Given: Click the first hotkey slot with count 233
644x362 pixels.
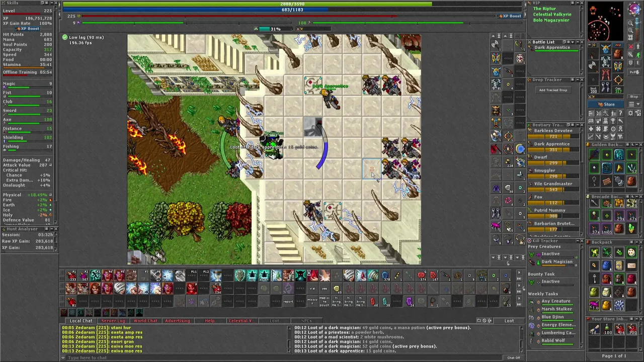Looking at the screenshot, I should point(71,276).
